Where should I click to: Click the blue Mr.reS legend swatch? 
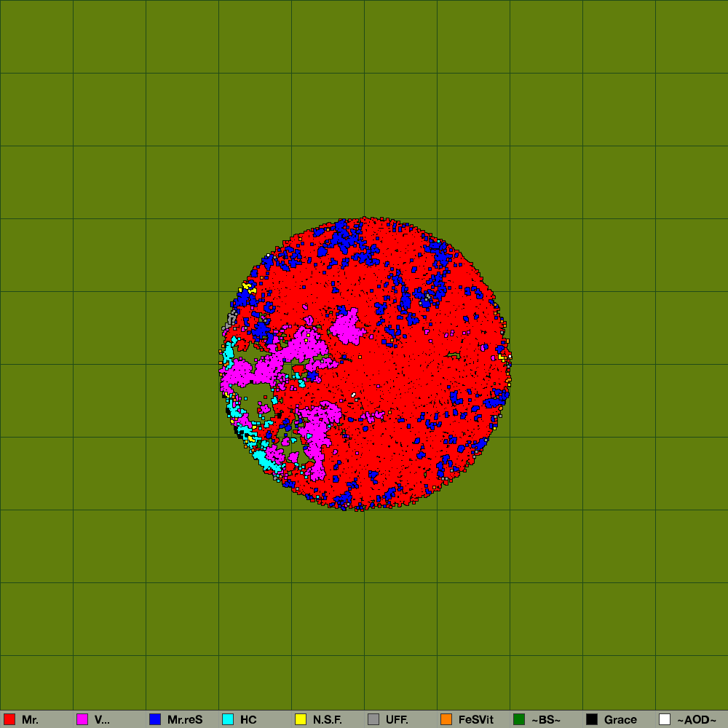pyautogui.click(x=155, y=719)
